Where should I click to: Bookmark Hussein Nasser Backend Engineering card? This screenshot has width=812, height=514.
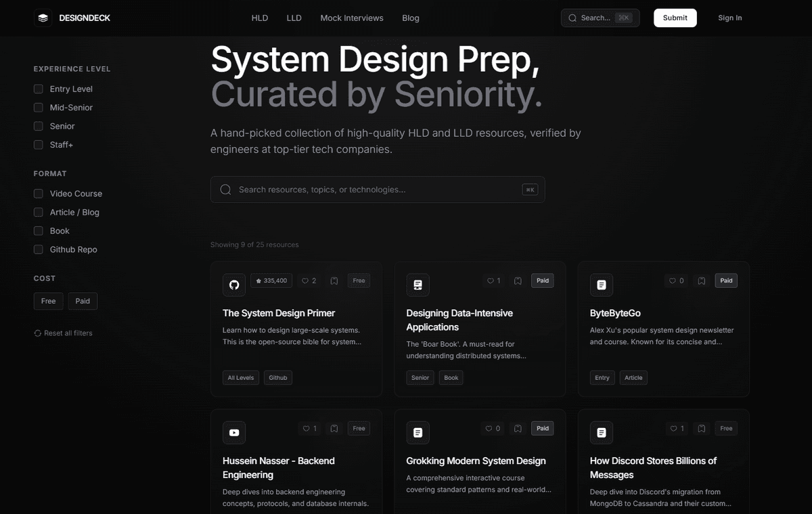[x=334, y=428]
